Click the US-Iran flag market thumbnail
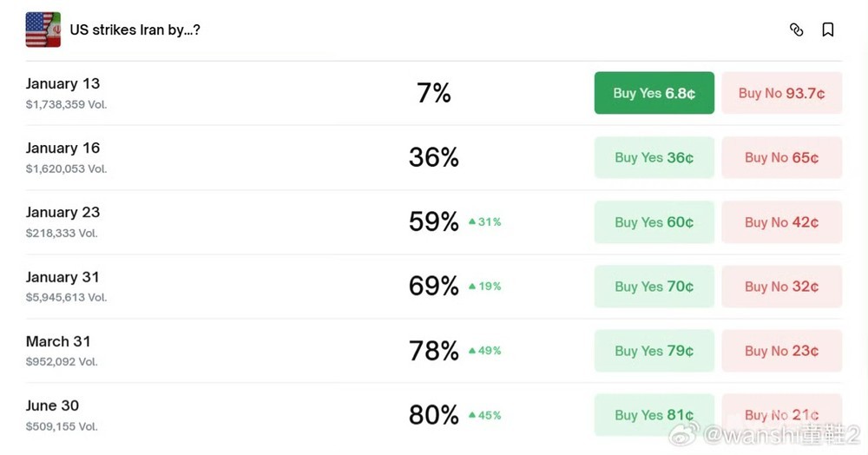Viewport: 868px width, 455px height. tap(43, 30)
